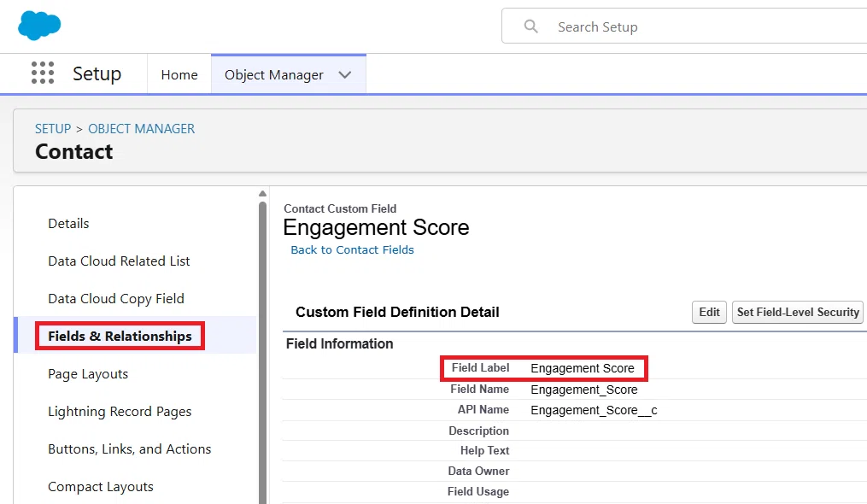Select the Object Manager tab
This screenshot has height=504, width=867.
point(273,74)
